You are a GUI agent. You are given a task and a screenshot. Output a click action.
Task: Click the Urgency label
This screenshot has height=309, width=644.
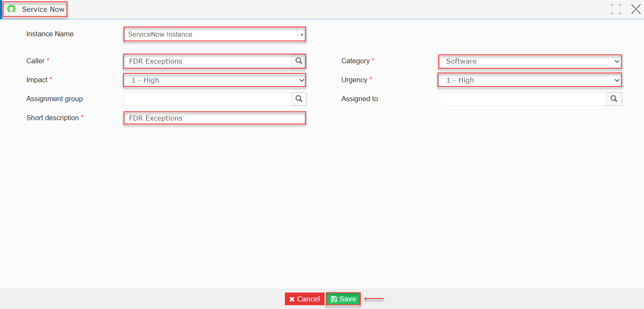click(354, 80)
